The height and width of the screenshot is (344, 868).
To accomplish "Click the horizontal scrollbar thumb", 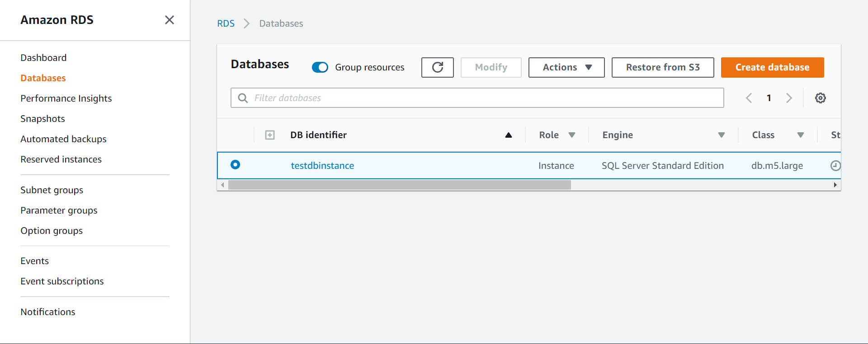I will point(400,185).
